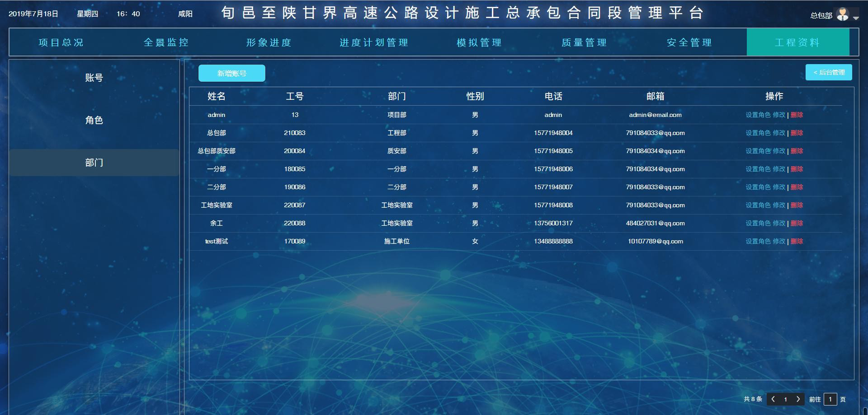Switch to the 进度计划管理 tab
This screenshot has height=415, width=868.
[x=374, y=42]
